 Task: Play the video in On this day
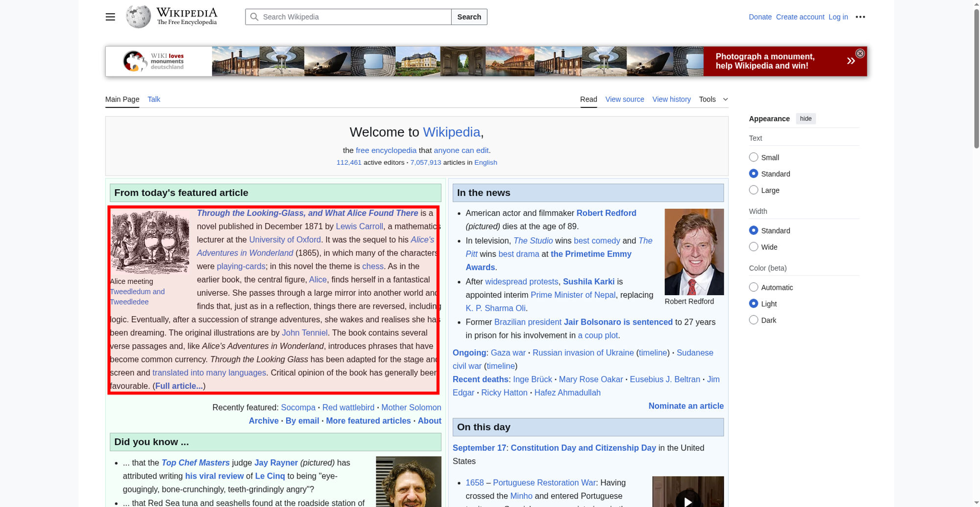(x=688, y=502)
